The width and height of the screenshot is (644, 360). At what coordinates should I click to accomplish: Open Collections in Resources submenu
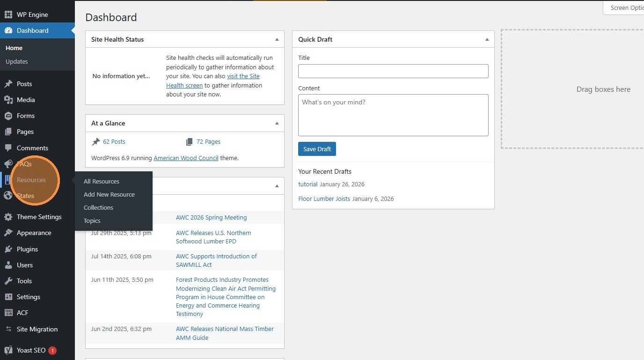(98, 208)
